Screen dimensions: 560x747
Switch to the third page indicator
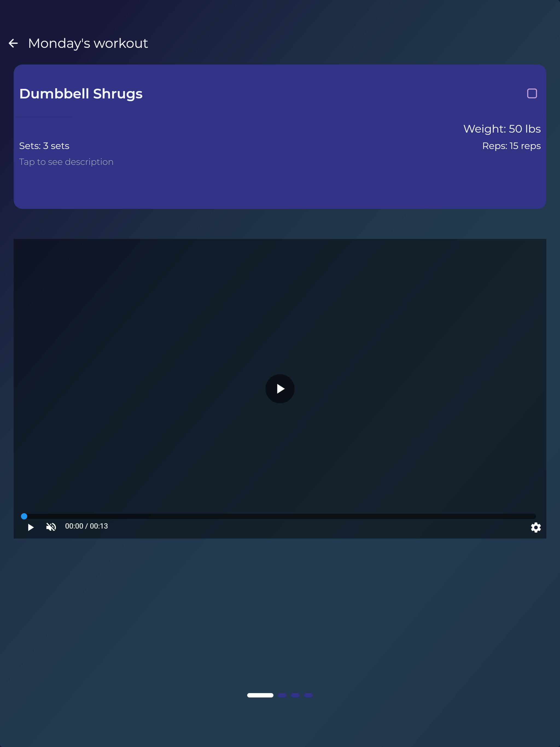(295, 695)
